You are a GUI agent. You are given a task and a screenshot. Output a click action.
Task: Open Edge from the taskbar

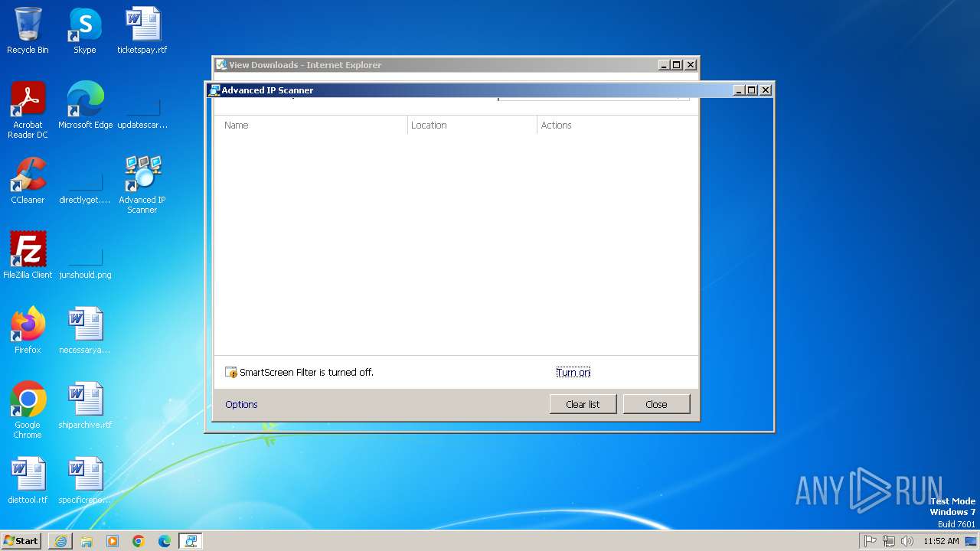coord(165,541)
